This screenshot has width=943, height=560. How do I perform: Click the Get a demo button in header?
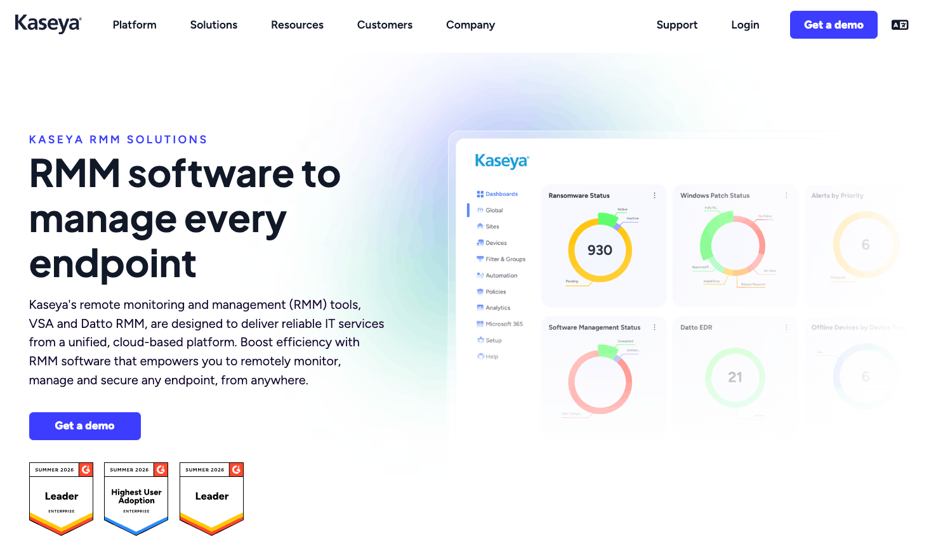[x=834, y=25]
